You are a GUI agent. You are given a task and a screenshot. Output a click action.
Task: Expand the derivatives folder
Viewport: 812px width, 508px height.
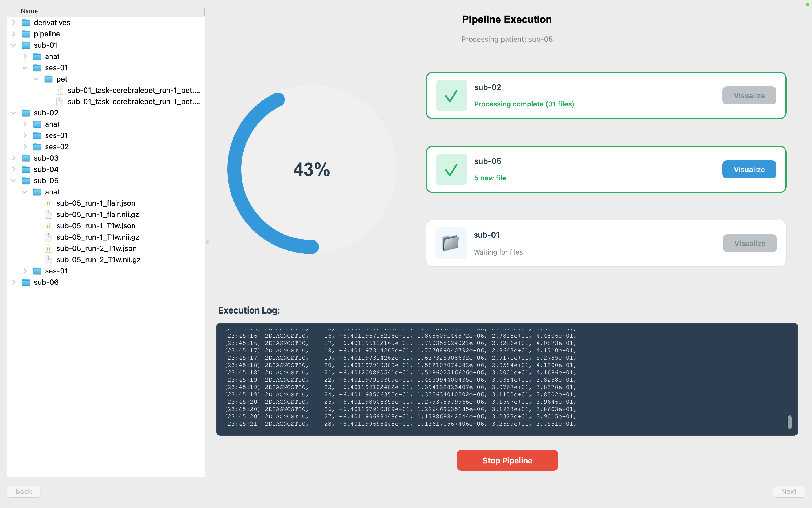coord(14,23)
